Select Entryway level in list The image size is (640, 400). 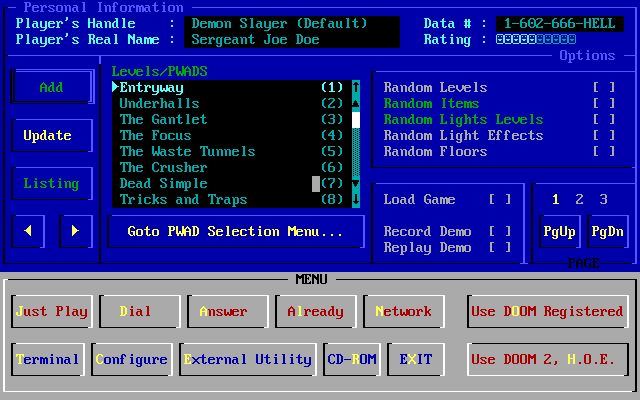pyautogui.click(x=231, y=87)
